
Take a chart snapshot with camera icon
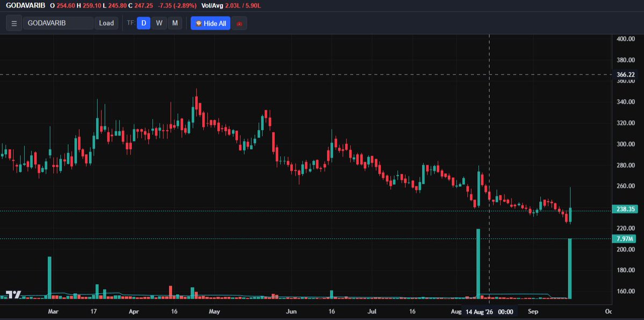(240, 24)
